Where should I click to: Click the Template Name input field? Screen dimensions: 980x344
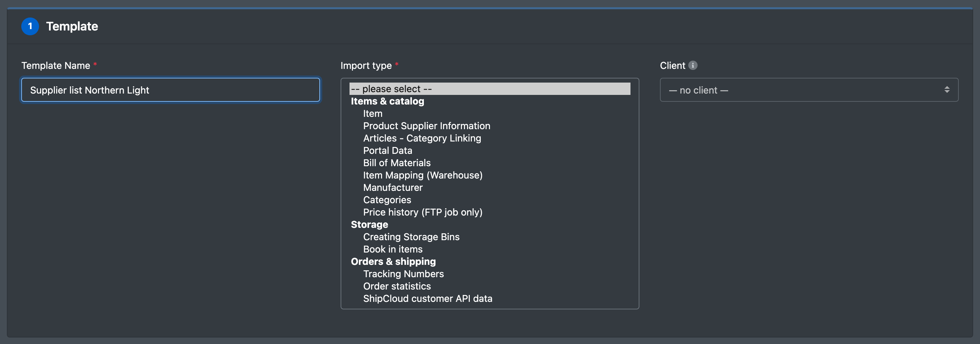(170, 90)
